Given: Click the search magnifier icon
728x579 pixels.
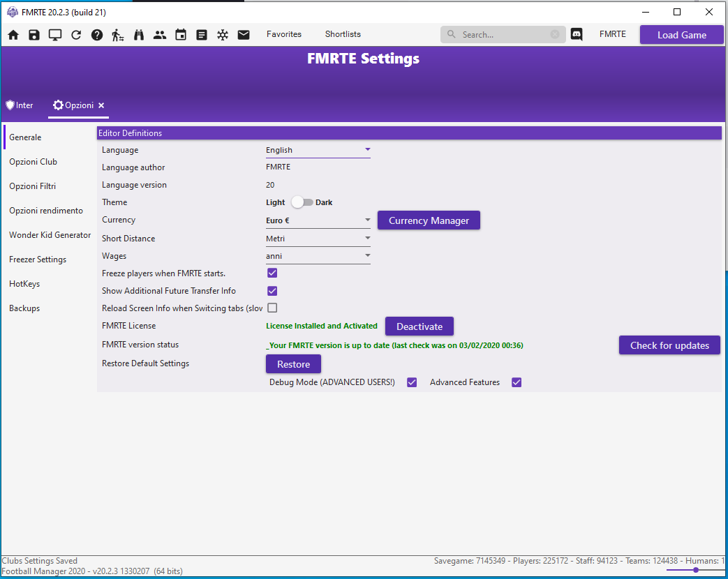Looking at the screenshot, I should [x=452, y=34].
